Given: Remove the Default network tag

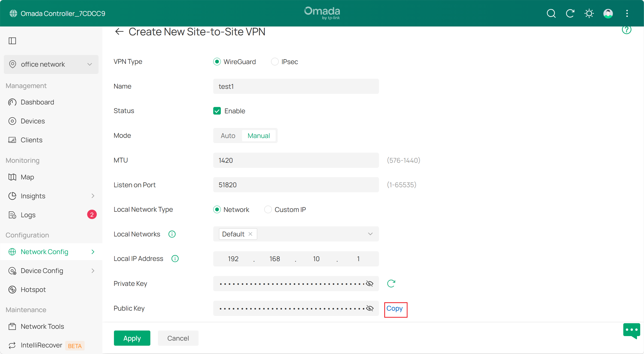Looking at the screenshot, I should pyautogui.click(x=250, y=234).
